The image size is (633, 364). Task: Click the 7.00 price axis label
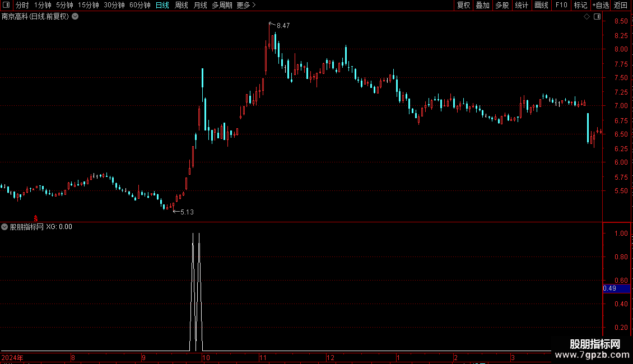[621, 106]
